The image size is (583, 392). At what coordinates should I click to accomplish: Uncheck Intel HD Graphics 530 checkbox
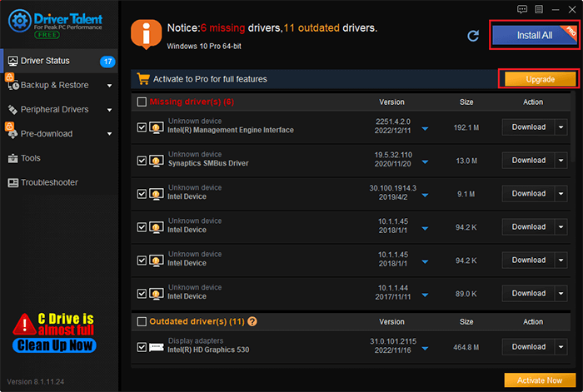(142, 347)
